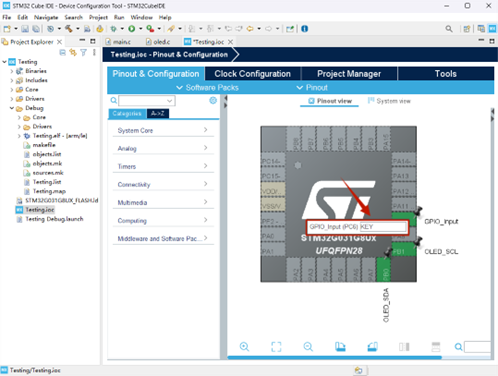Click the filter funnel icon in Project Explorer
The width and height of the screenshot is (498, 376).
click(x=83, y=53)
